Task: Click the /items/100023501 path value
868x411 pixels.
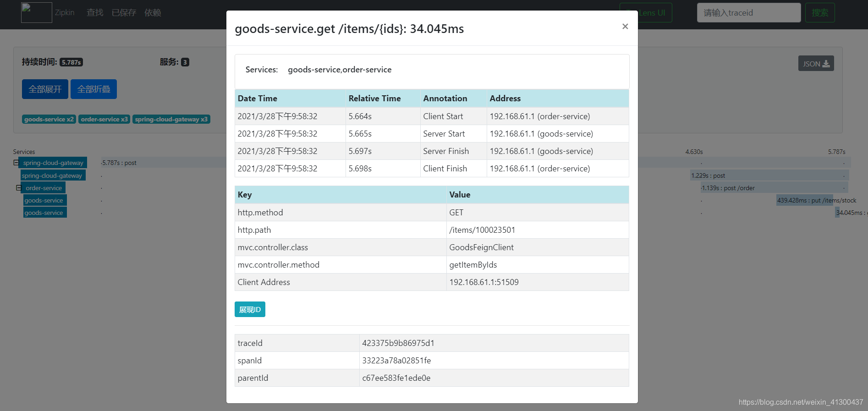Action: click(x=538, y=230)
